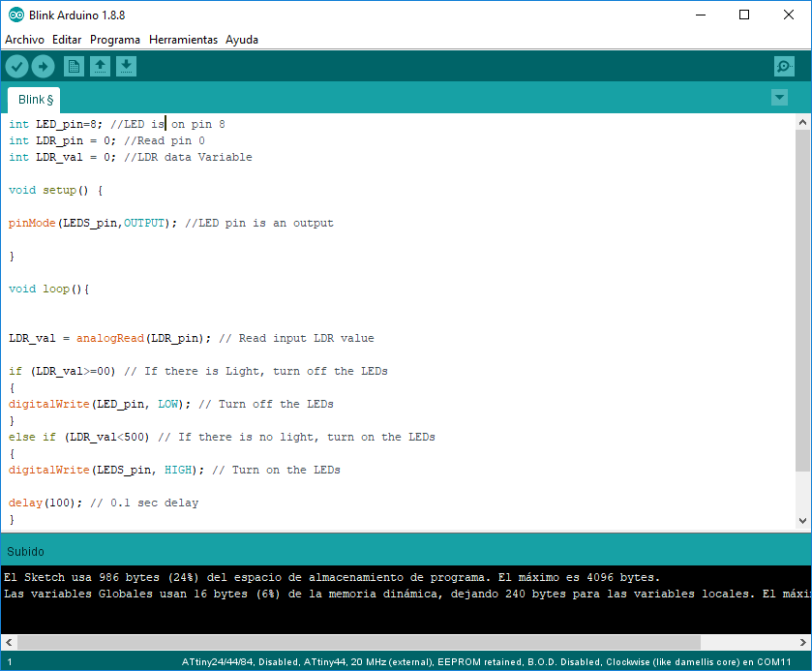Click the ATtiny24/44/84 board info in status bar
This screenshot has width=812, height=671.
click(x=486, y=662)
